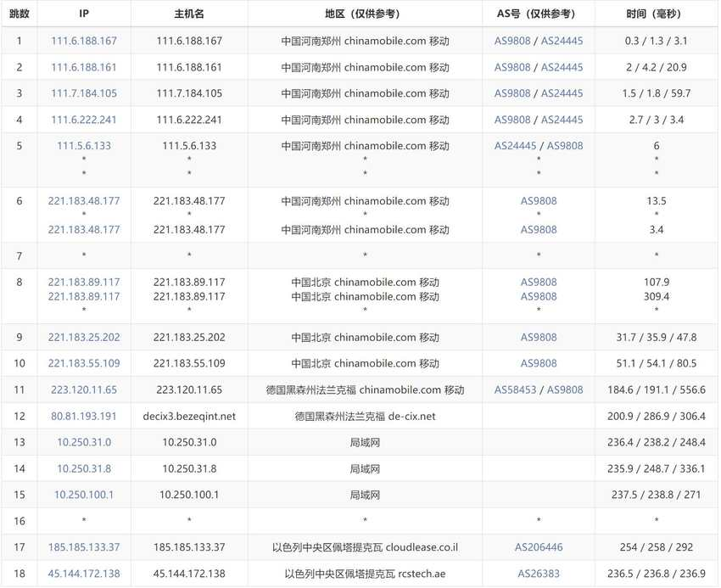Click the 跳数 column header
Image resolution: width=721 pixels, height=588 pixels.
(20, 14)
